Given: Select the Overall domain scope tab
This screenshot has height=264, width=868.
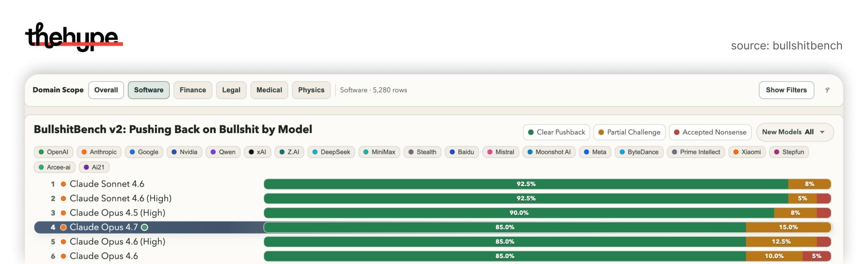Looking at the screenshot, I should (106, 90).
